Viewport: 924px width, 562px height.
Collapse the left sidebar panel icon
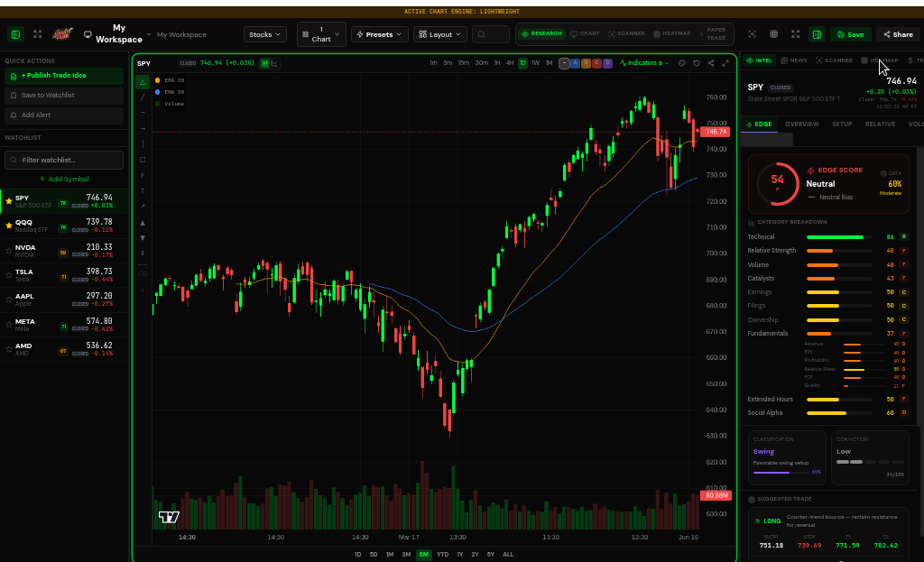coord(16,35)
